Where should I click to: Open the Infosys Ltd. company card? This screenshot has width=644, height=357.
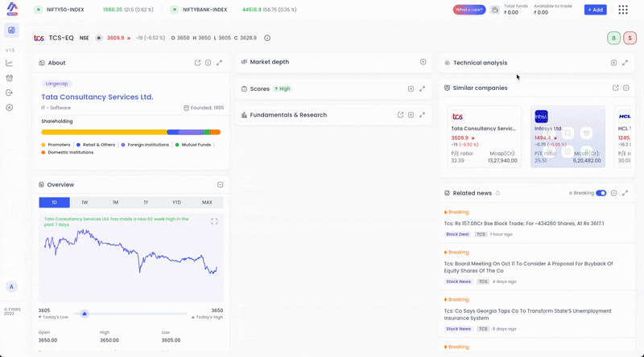pyautogui.click(x=568, y=136)
